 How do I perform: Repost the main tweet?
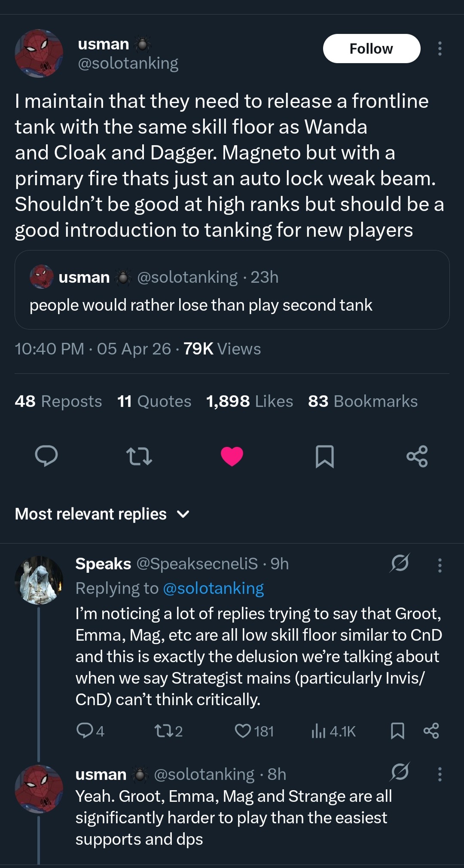139,456
